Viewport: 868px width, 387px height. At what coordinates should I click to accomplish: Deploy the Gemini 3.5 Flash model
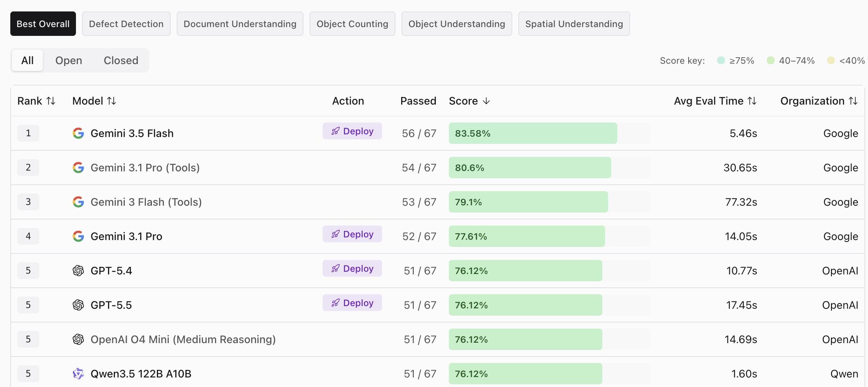[352, 131]
